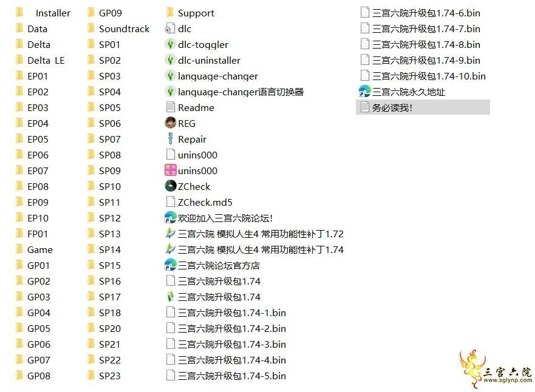Select the Repair wrench icon

tap(170, 139)
